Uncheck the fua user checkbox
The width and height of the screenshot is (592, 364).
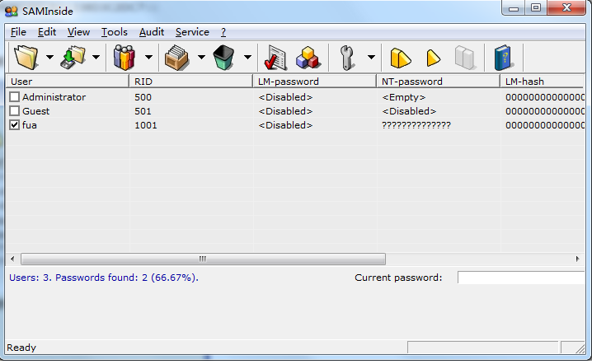point(14,125)
